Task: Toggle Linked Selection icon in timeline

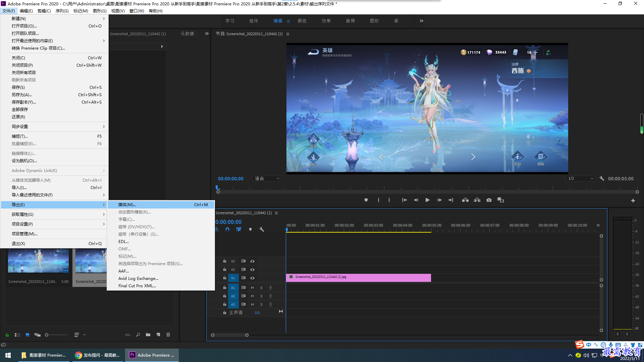Action: 239,230
